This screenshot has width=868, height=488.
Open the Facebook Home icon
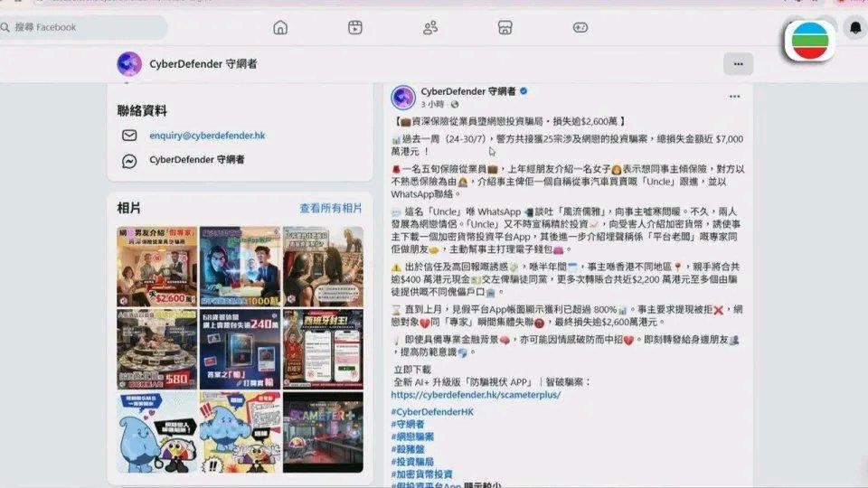click(280, 27)
